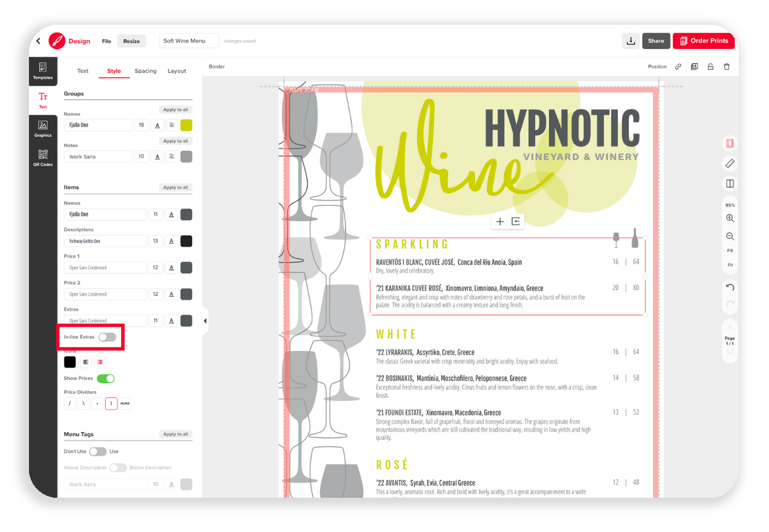Click the download icon button
The image size is (769, 532).
pos(631,41)
